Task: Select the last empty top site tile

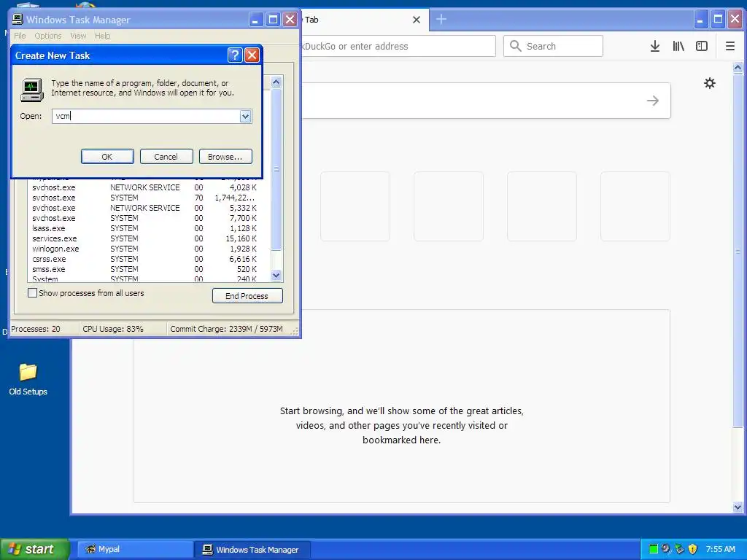Action: 635,206
